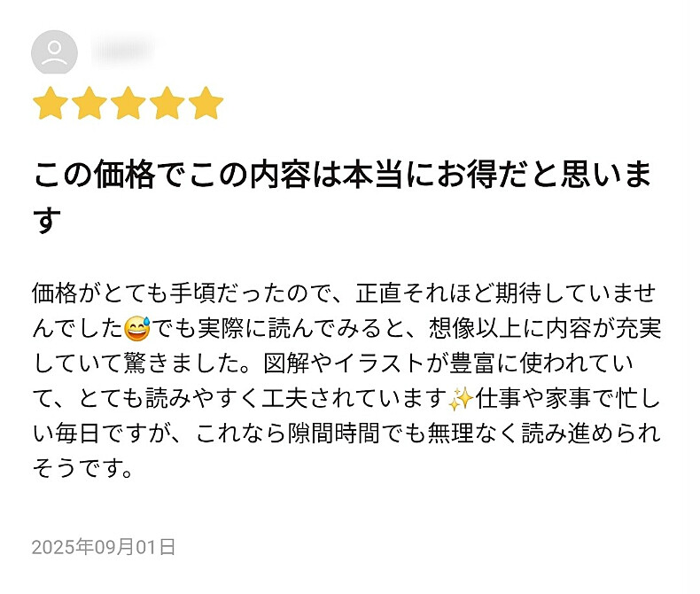700x594 pixels.
Task: Tap the third rating star
Action: pyautogui.click(x=128, y=104)
